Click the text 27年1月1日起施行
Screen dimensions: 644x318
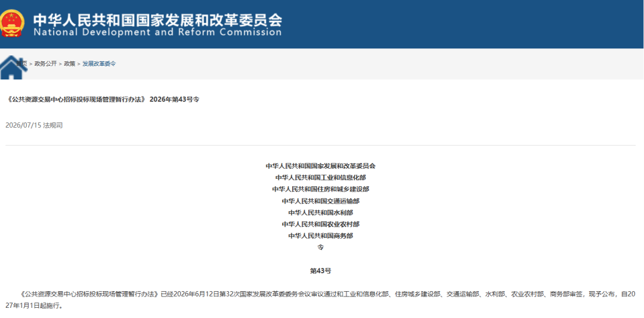pos(34,307)
